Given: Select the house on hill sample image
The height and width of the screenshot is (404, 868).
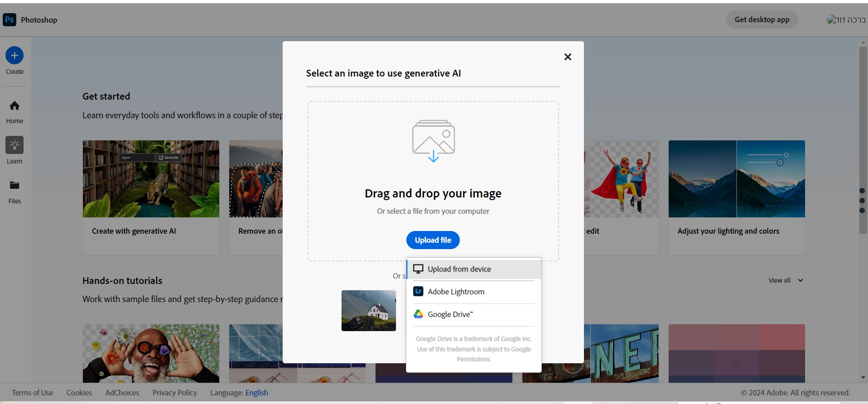Looking at the screenshot, I should point(369,311).
